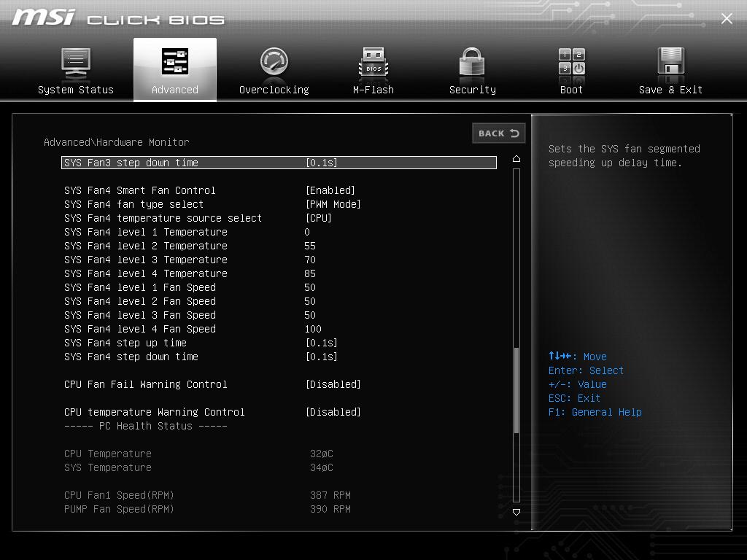Image resolution: width=747 pixels, height=560 pixels.
Task: Switch to the M-Flash tab label
Action: 373,90
